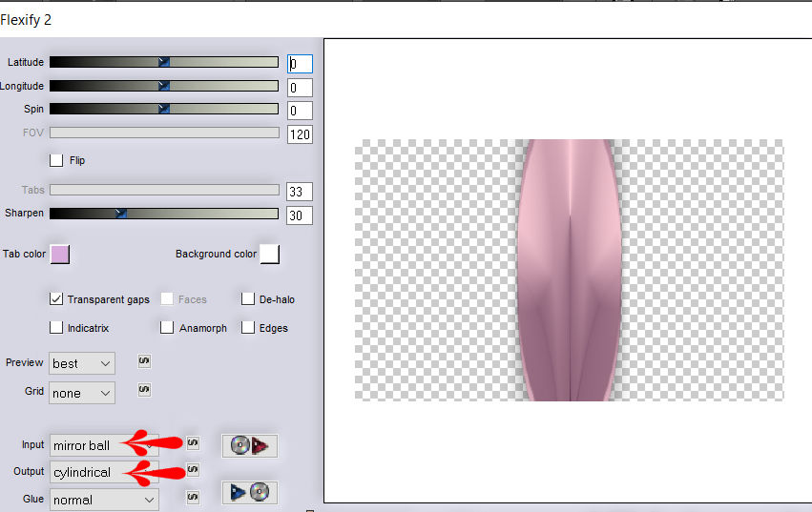Toggle the Flip checkbox

click(x=56, y=160)
